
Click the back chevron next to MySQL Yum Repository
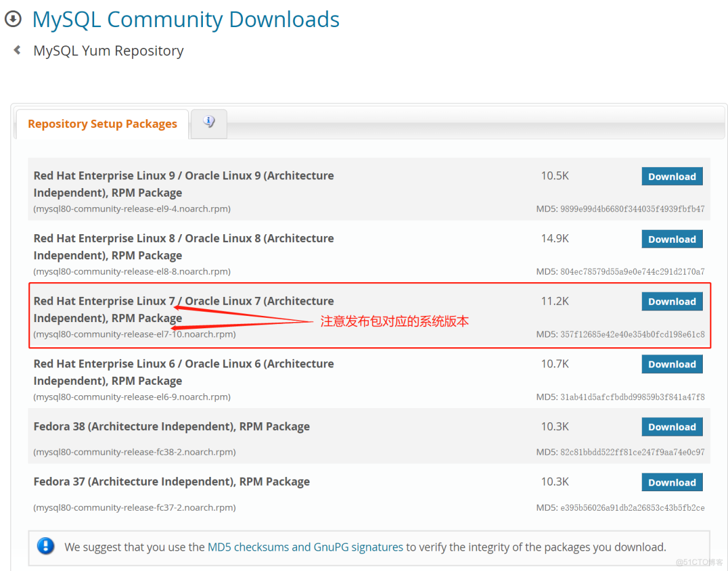(15, 50)
